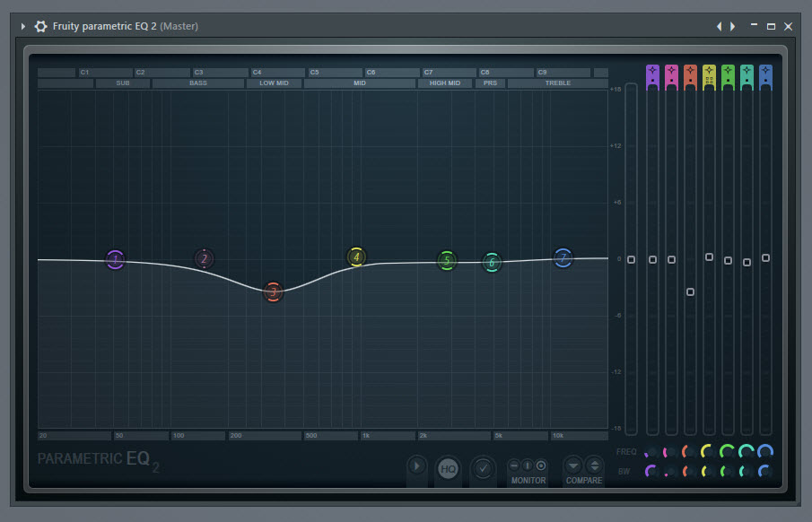Click the PRS frequency range label
The image size is (812, 522).
[490, 83]
